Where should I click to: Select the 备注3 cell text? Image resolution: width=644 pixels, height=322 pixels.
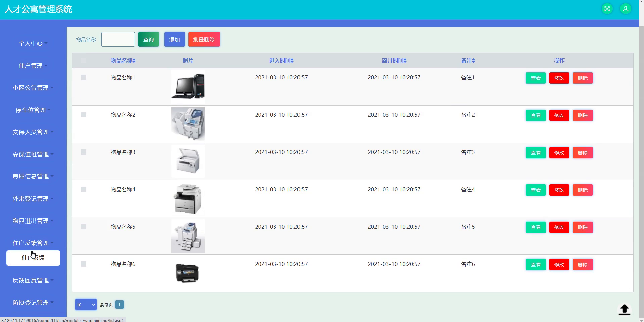pos(468,152)
